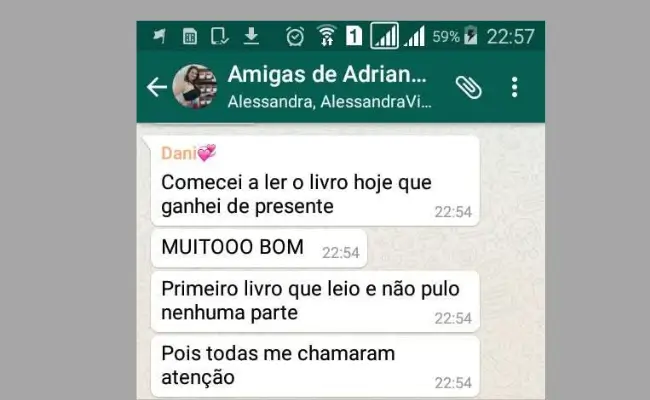650x400 pixels.
Task: Select the message 'Comecei a ler o livro'
Action: pos(315,181)
